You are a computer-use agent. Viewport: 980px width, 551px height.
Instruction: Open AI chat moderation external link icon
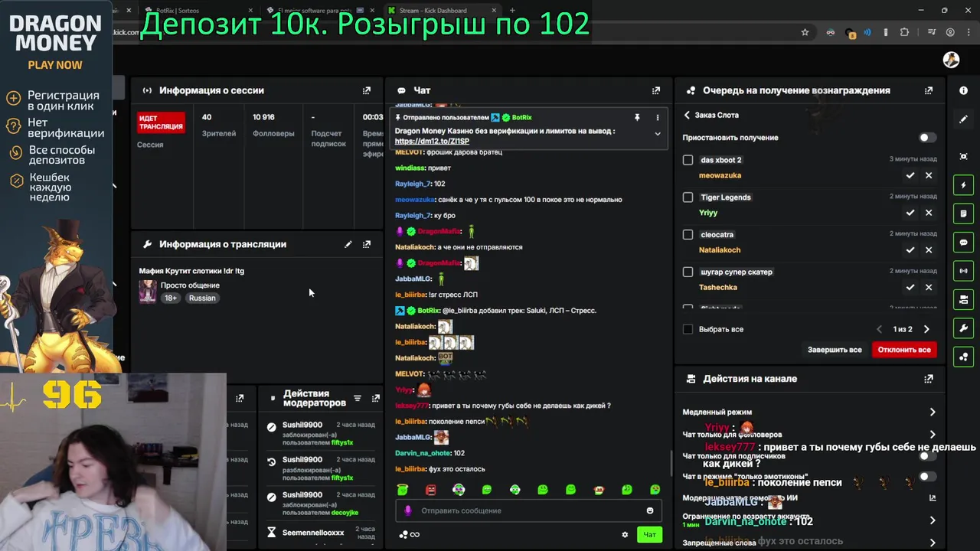point(932,497)
